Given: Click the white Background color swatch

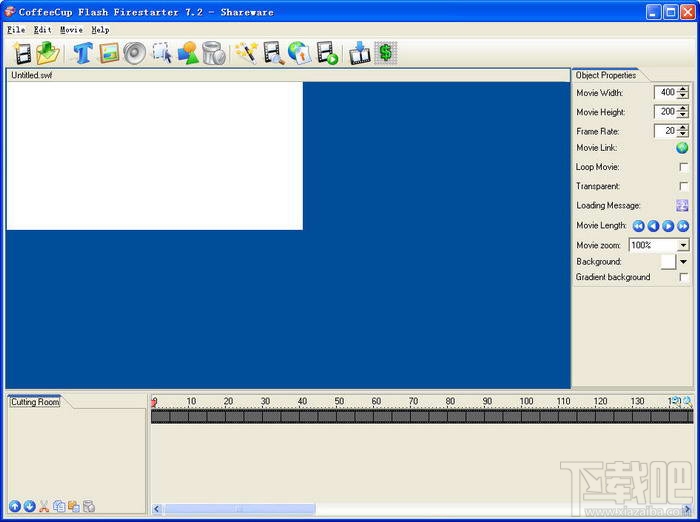Looking at the screenshot, I should pos(668,262).
